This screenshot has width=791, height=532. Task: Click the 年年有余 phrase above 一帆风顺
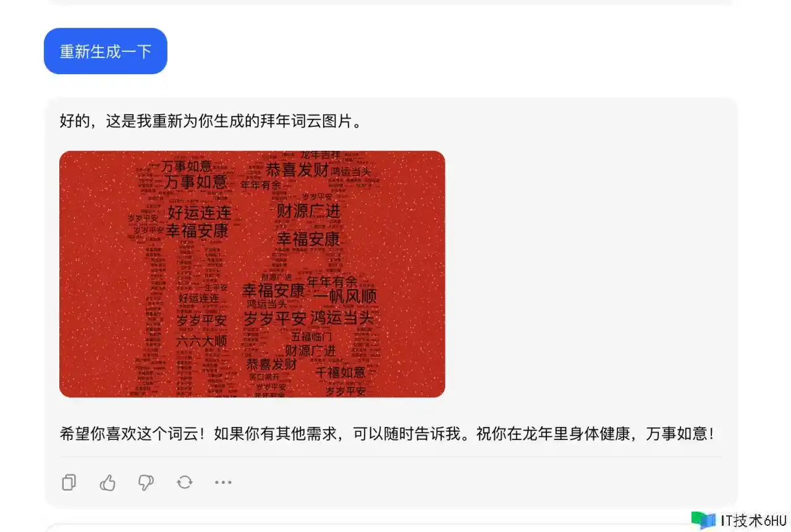click(332, 282)
